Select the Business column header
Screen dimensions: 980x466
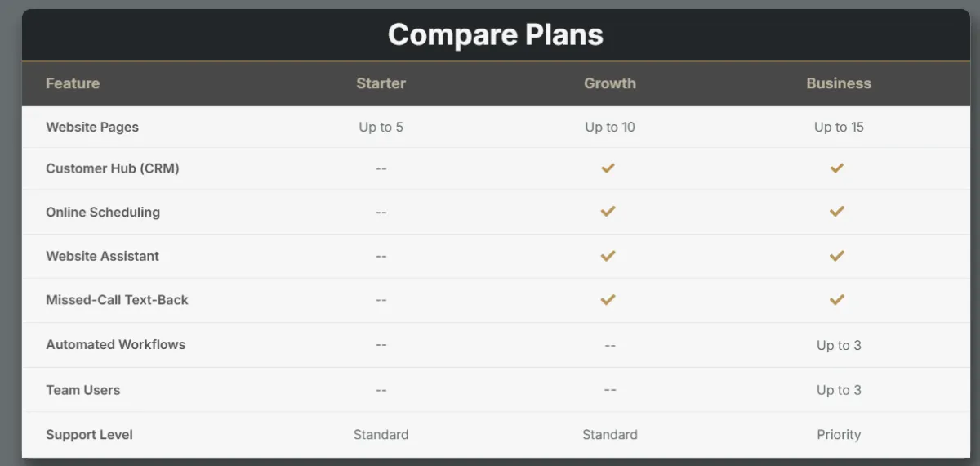(839, 83)
